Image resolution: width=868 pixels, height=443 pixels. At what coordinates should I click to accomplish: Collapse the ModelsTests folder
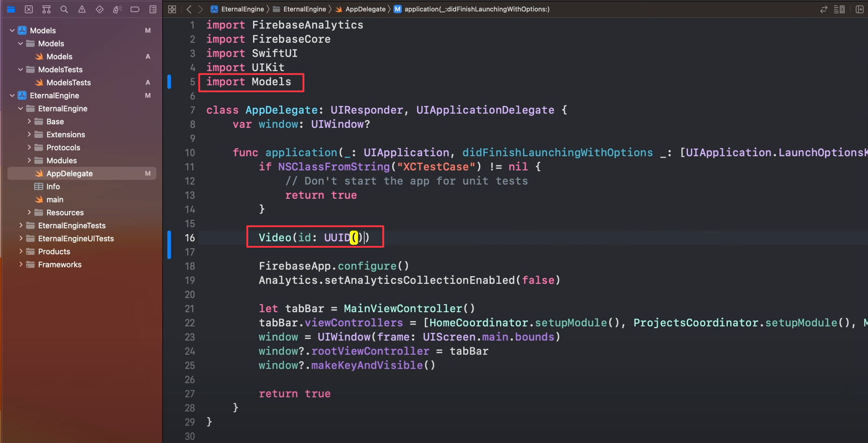click(21, 69)
